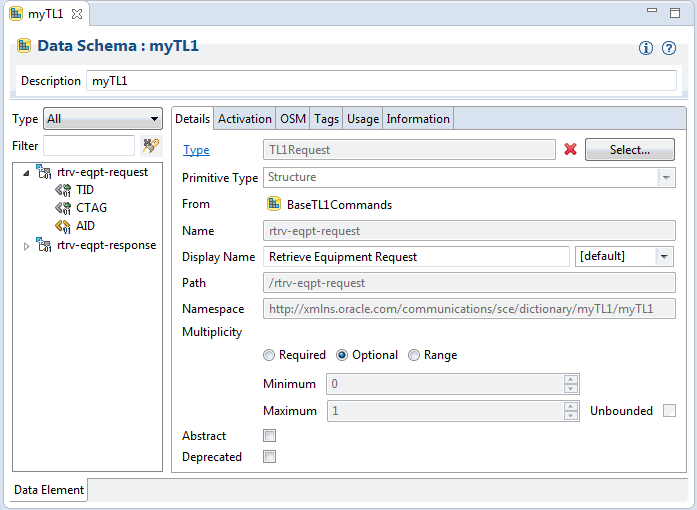This screenshot has width=697, height=510.
Task: Switch to the Activation tab
Action: [244, 119]
